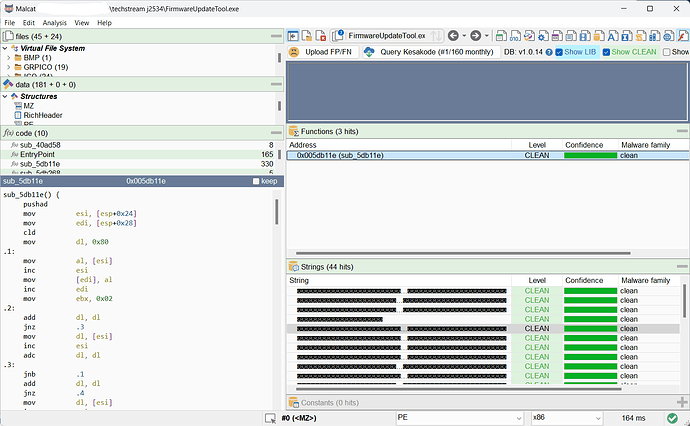Open the x86 architecture dropdown
The image size is (690, 426).
[566, 418]
